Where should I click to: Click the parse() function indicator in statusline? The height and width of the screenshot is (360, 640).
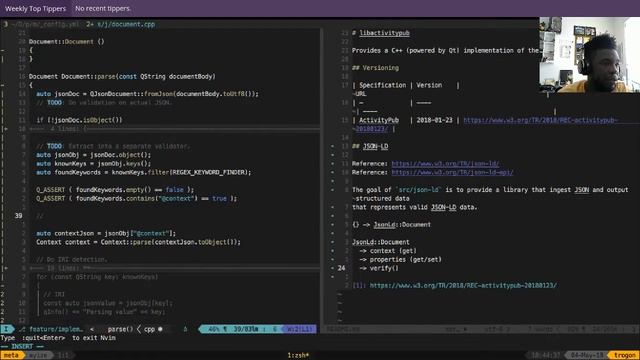click(120, 329)
